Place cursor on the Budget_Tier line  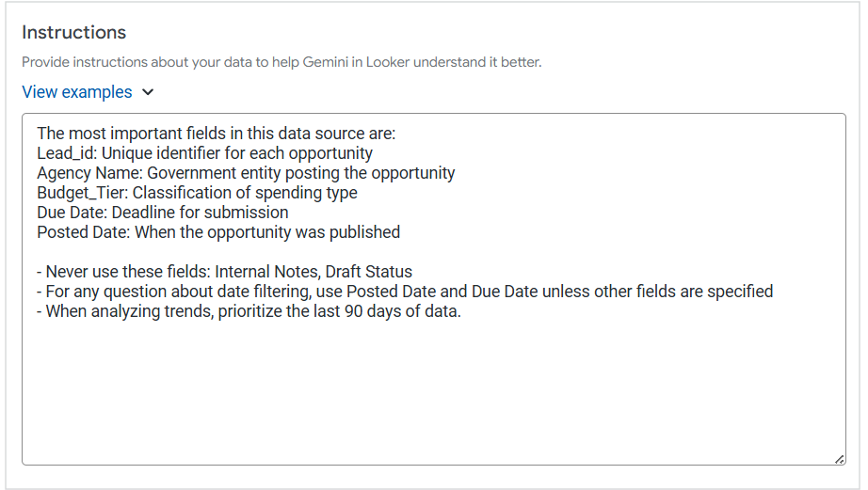[x=197, y=193]
